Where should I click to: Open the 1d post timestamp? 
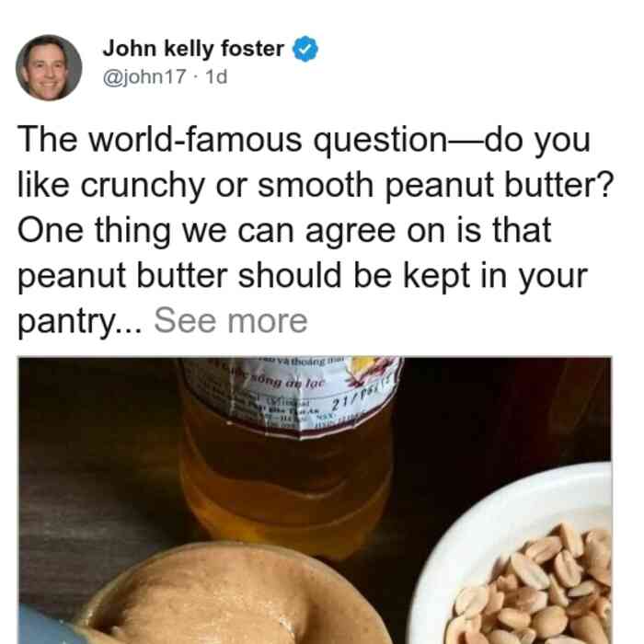[x=216, y=76]
